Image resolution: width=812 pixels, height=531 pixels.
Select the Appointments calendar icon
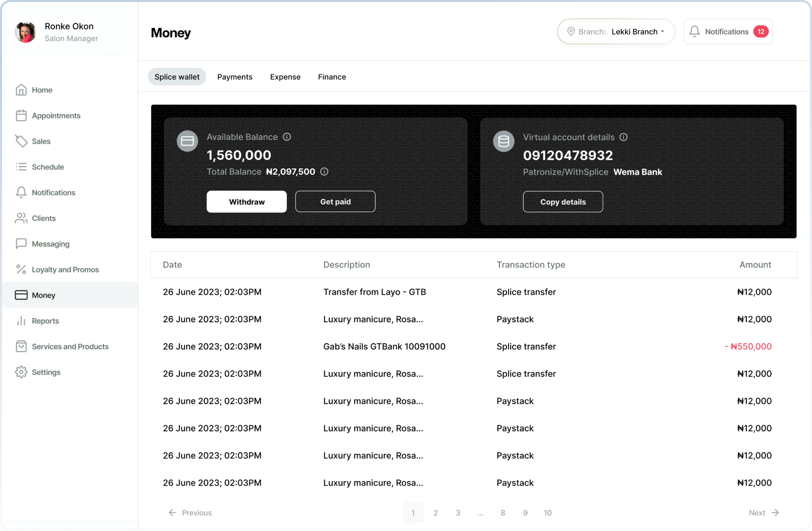pos(21,115)
